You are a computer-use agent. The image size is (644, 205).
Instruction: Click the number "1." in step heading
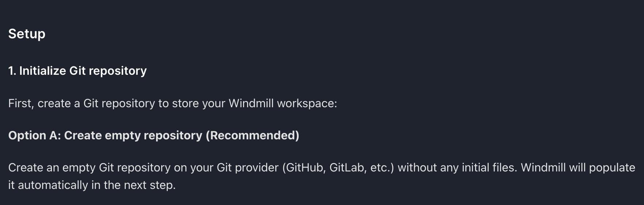[x=12, y=71]
